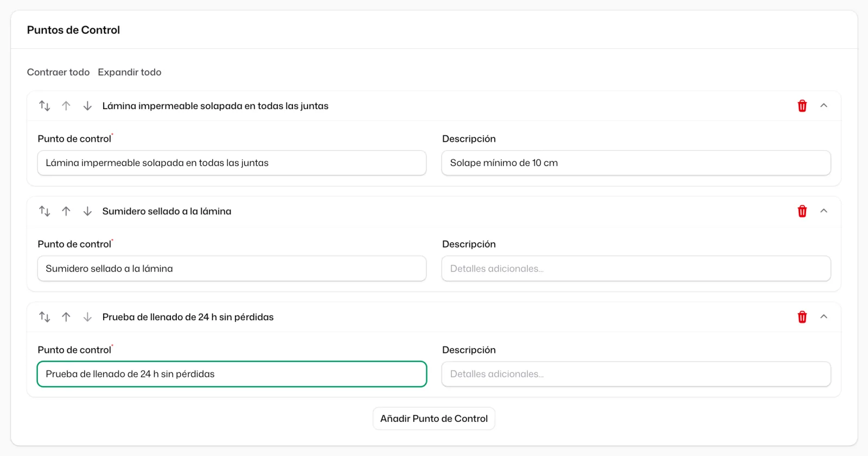Click empty description field under Prueba de llenado
This screenshot has width=868, height=456.
pos(636,374)
